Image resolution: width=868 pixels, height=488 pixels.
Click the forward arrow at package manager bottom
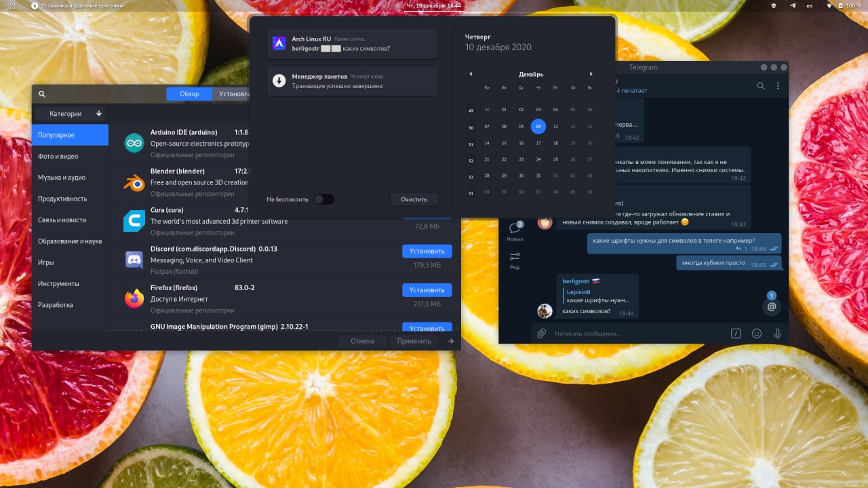pyautogui.click(x=451, y=341)
